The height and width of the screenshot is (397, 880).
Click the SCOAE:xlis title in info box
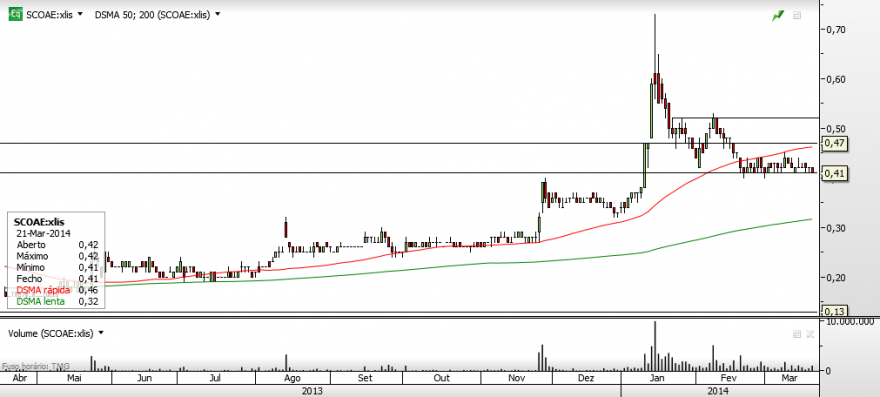pos(39,222)
